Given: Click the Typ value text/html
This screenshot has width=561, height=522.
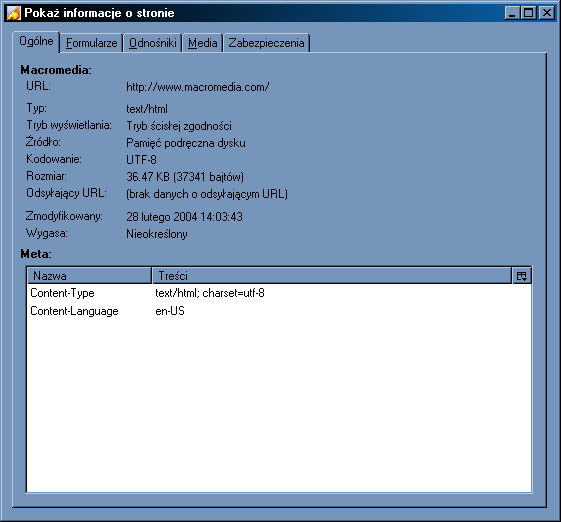Looking at the screenshot, I should click(x=147, y=109).
